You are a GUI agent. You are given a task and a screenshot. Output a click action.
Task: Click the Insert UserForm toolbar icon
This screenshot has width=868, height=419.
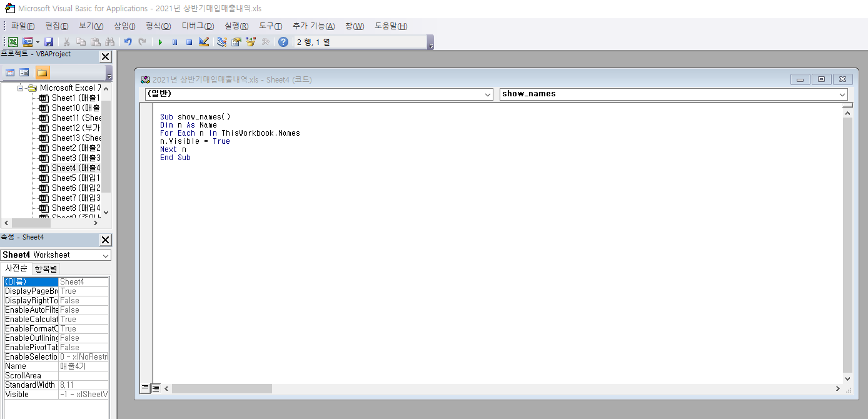(x=28, y=42)
